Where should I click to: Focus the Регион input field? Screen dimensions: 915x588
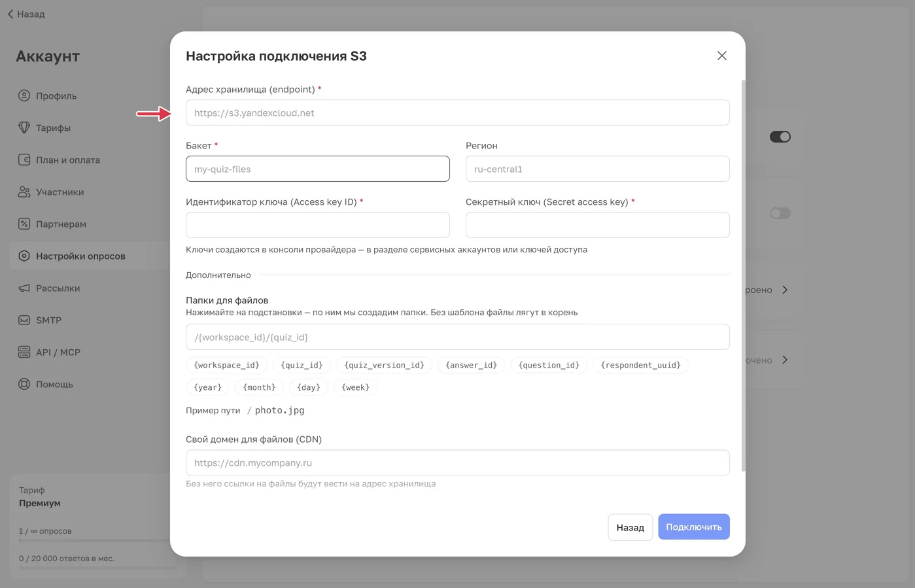[597, 169]
